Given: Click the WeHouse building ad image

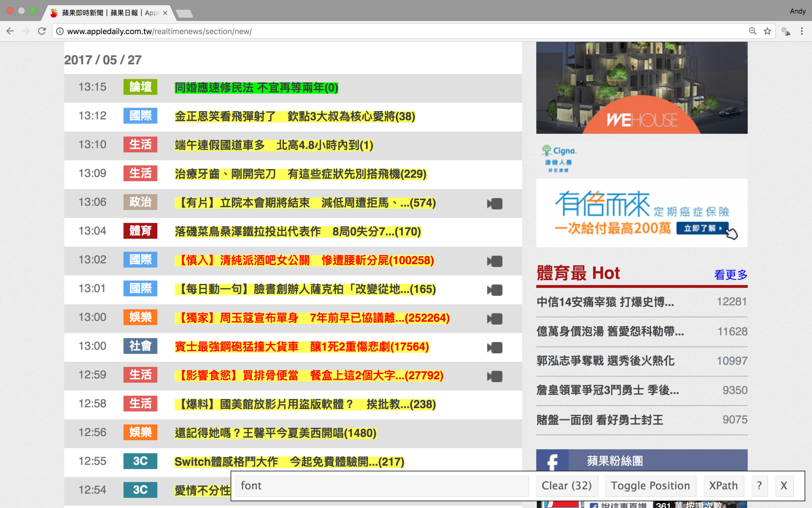Looking at the screenshot, I should (641, 87).
